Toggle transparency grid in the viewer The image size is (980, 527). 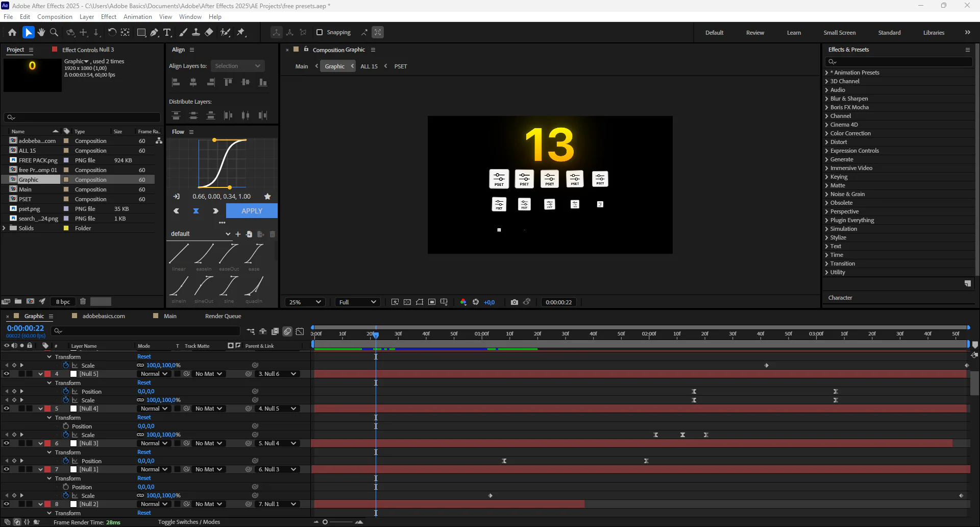[x=407, y=302]
